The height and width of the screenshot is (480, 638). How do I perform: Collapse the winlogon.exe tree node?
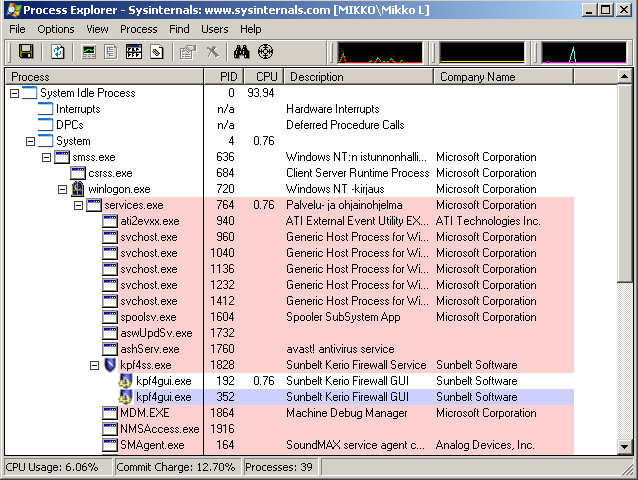[x=62, y=189]
